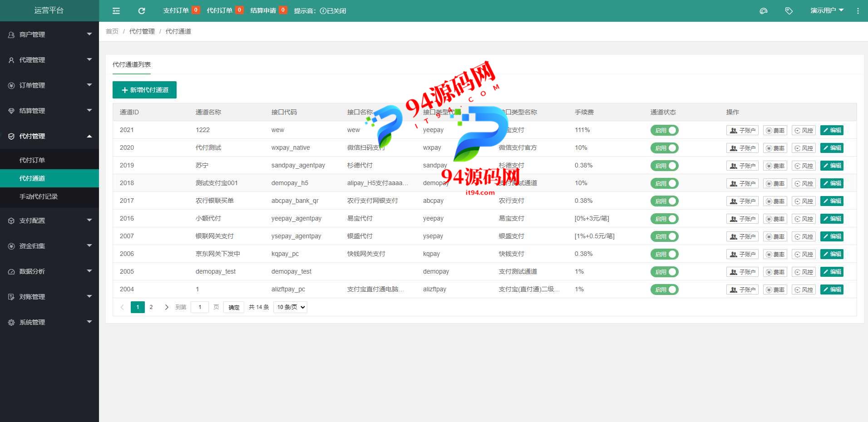Toggle 启用 status for channel 2006

tap(664, 254)
